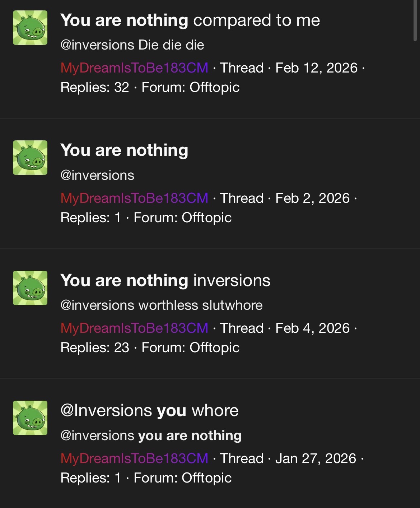420x508 pixels.
Task: Open the thread titled only "You are nothing"
Action: point(124,150)
